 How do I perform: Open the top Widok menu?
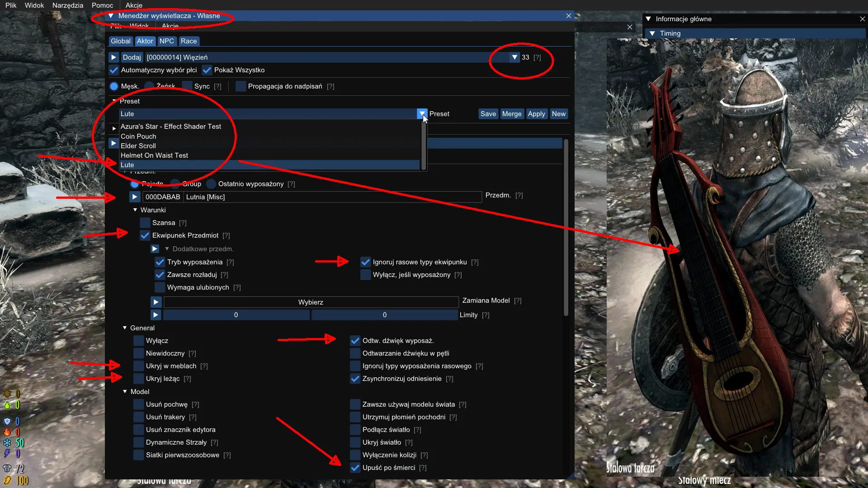click(x=34, y=5)
